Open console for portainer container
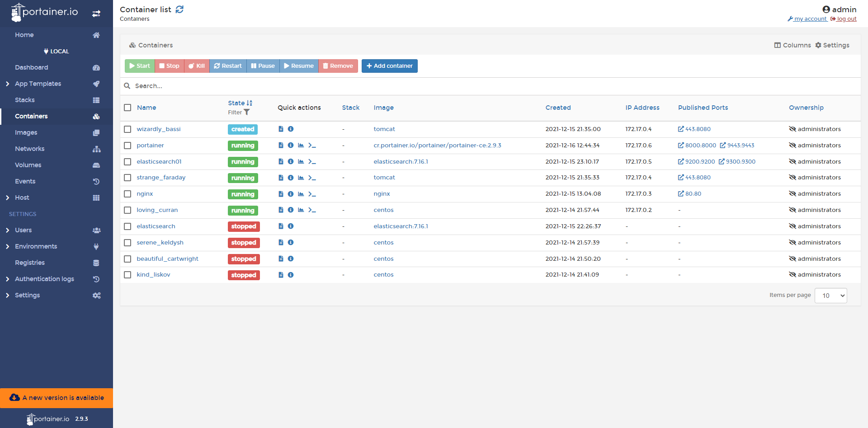The height and width of the screenshot is (428, 868). click(x=312, y=146)
